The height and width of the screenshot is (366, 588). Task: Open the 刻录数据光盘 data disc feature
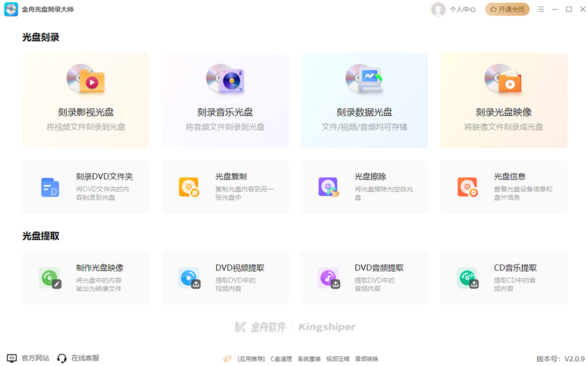(364, 80)
